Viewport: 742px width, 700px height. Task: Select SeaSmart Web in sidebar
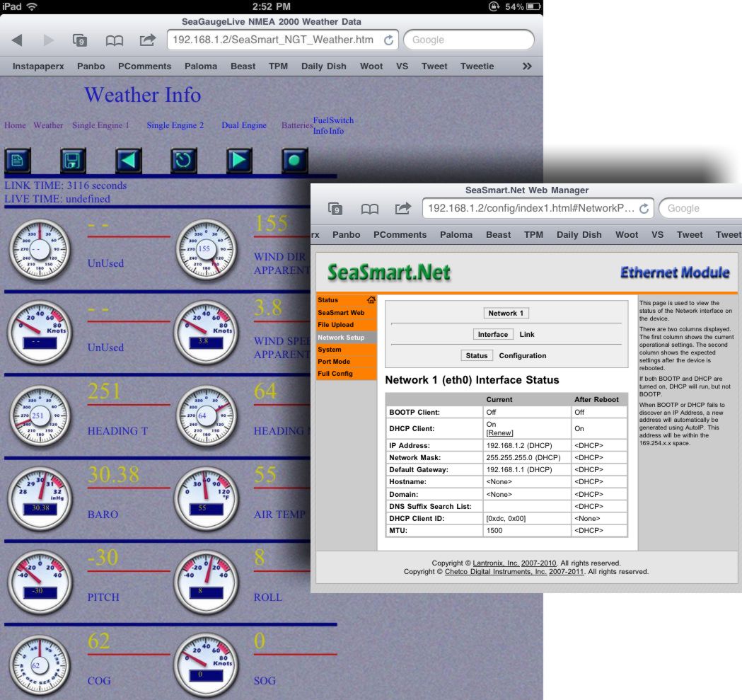(x=347, y=313)
